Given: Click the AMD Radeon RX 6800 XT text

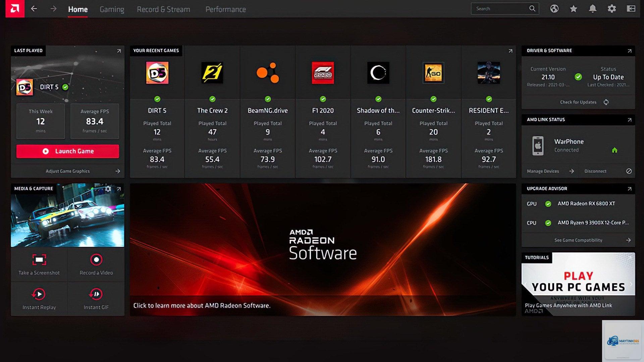Looking at the screenshot, I should pyautogui.click(x=586, y=203).
